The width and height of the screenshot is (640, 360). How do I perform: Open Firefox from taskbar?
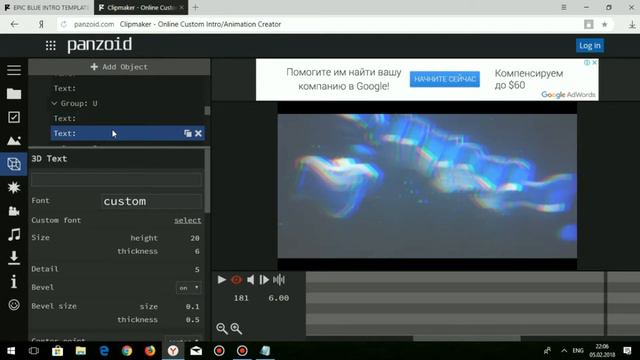(150, 351)
